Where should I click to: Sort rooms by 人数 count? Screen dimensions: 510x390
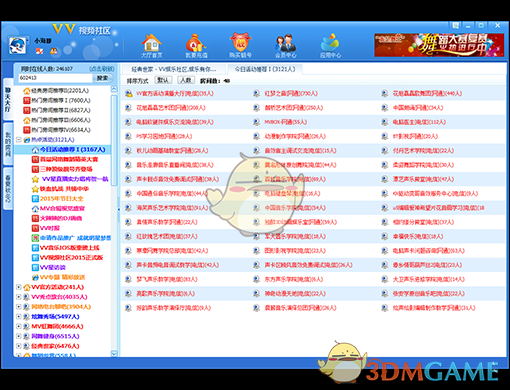(x=186, y=80)
